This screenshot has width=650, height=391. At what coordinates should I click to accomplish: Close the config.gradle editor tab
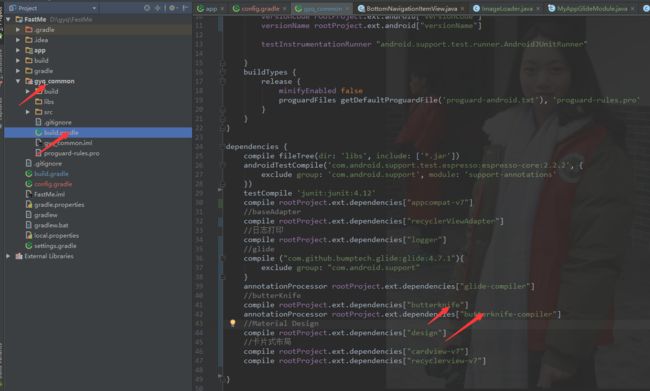pos(285,9)
